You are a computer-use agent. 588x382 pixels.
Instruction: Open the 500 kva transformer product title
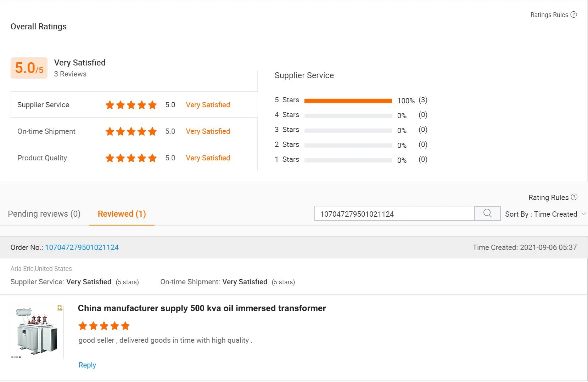(202, 308)
